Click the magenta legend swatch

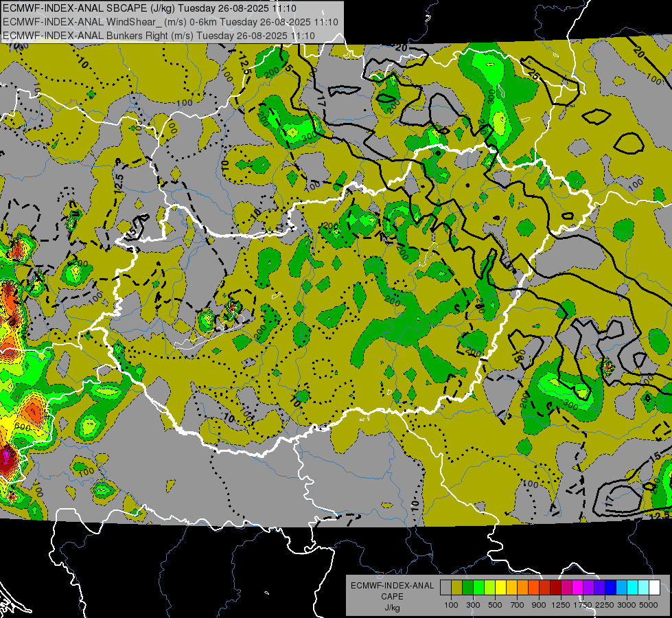click(x=578, y=587)
